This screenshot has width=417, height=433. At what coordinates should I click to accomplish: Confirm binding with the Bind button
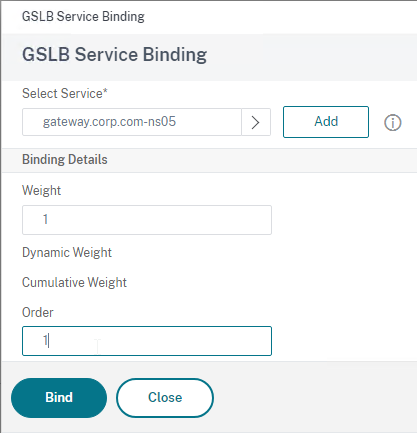tap(59, 398)
